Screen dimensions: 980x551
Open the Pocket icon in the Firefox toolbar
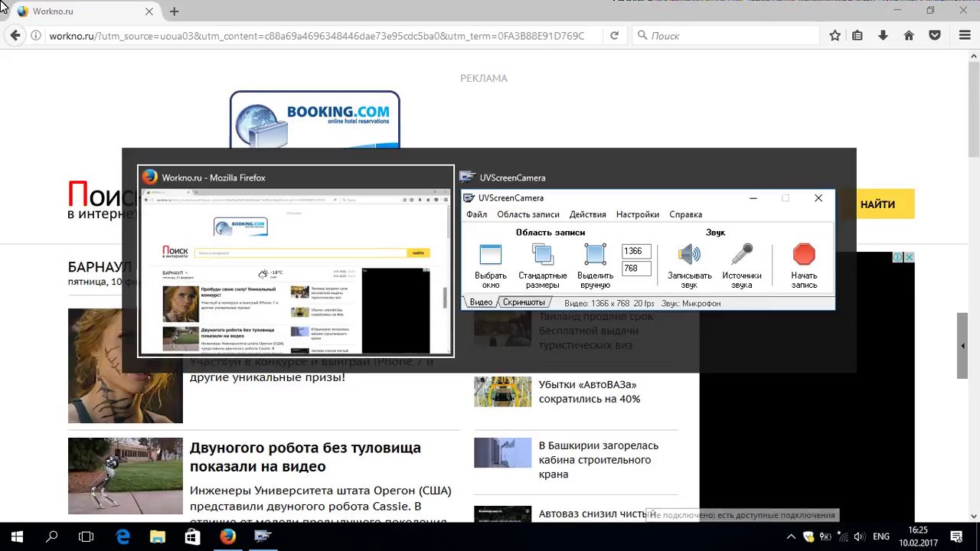(935, 35)
